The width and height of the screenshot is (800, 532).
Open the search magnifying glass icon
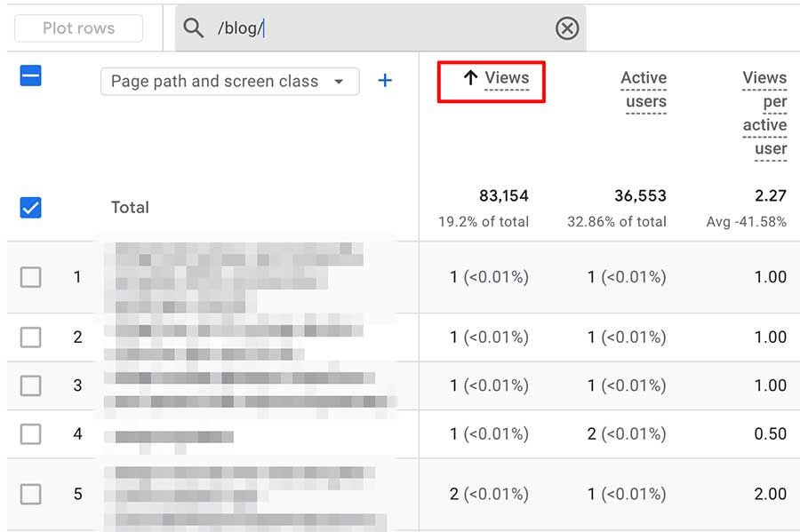[x=193, y=28]
